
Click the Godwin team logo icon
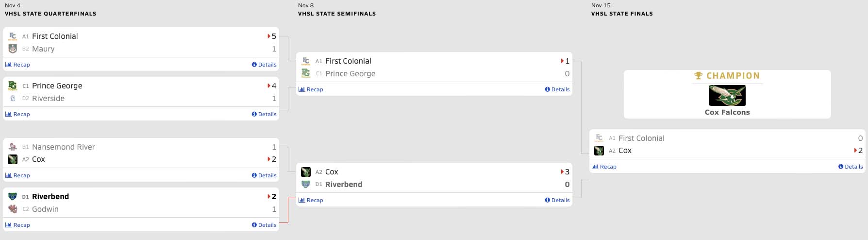click(13, 209)
